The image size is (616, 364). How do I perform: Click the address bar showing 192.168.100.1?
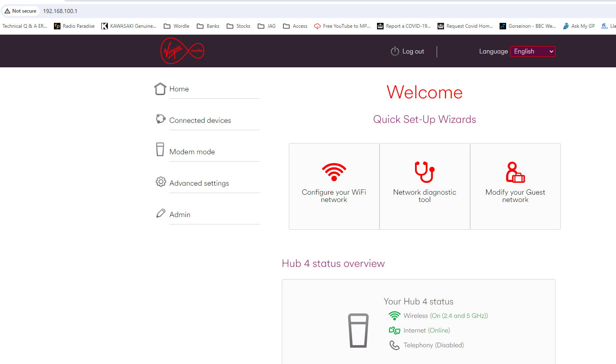(x=60, y=11)
